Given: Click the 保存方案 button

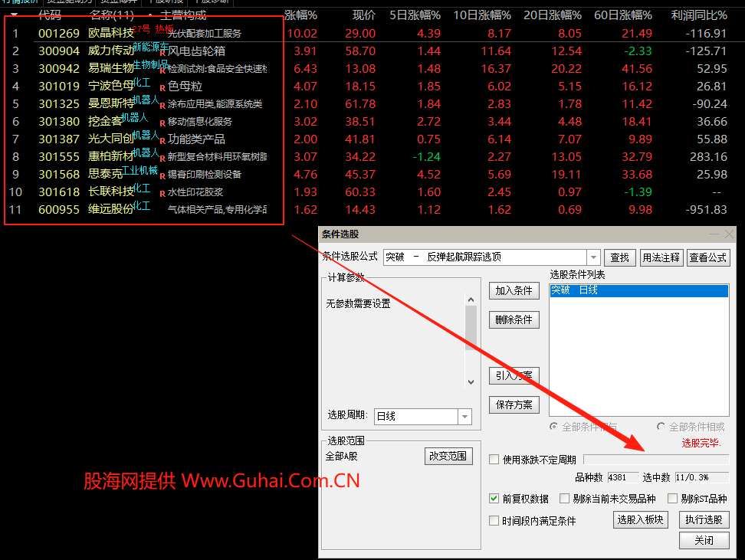Looking at the screenshot, I should click(514, 404).
